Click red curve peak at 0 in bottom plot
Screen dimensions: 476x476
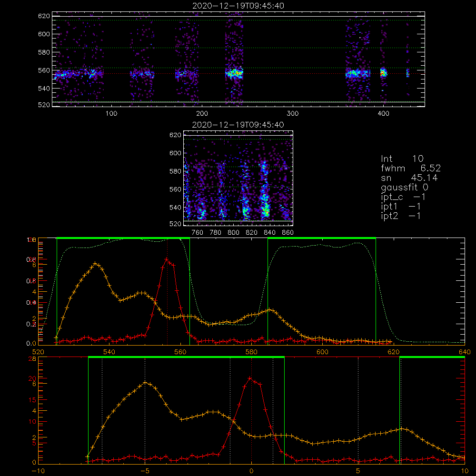click(x=250, y=378)
